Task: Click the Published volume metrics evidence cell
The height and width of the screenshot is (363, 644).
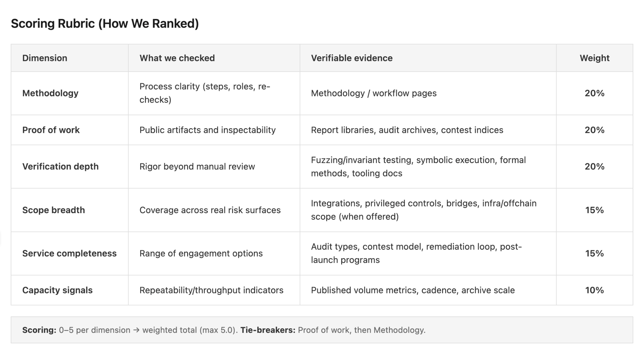Action: pos(413,290)
